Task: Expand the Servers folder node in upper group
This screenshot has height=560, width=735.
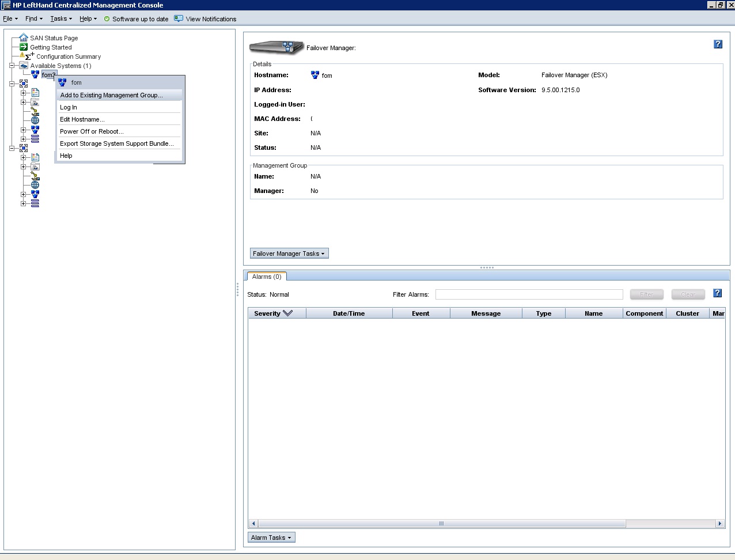Action: tap(24, 102)
